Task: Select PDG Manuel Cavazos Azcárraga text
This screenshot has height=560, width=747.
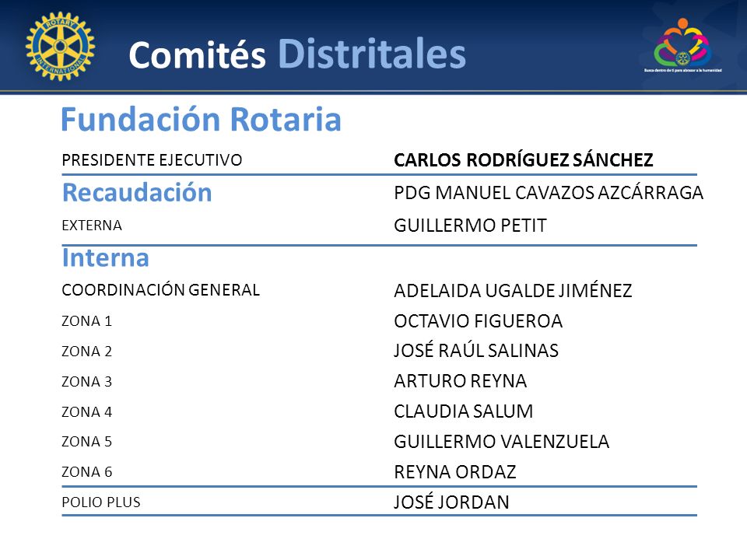Action: 549,193
